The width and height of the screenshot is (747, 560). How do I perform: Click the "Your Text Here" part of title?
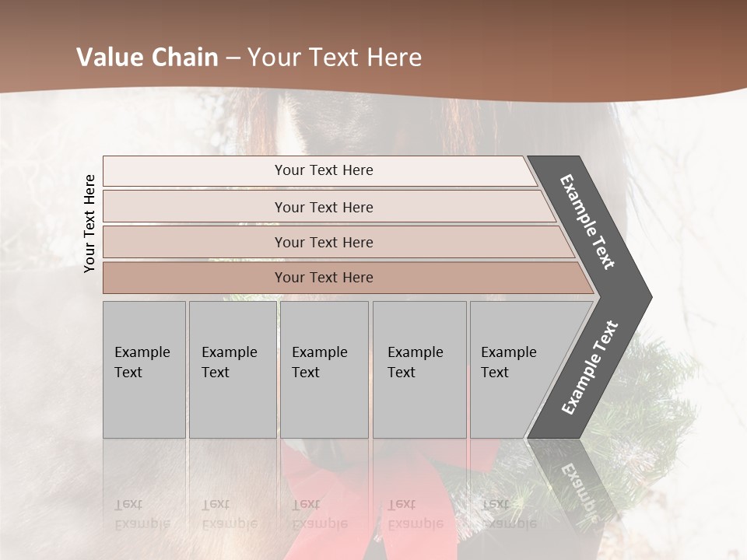coord(335,58)
